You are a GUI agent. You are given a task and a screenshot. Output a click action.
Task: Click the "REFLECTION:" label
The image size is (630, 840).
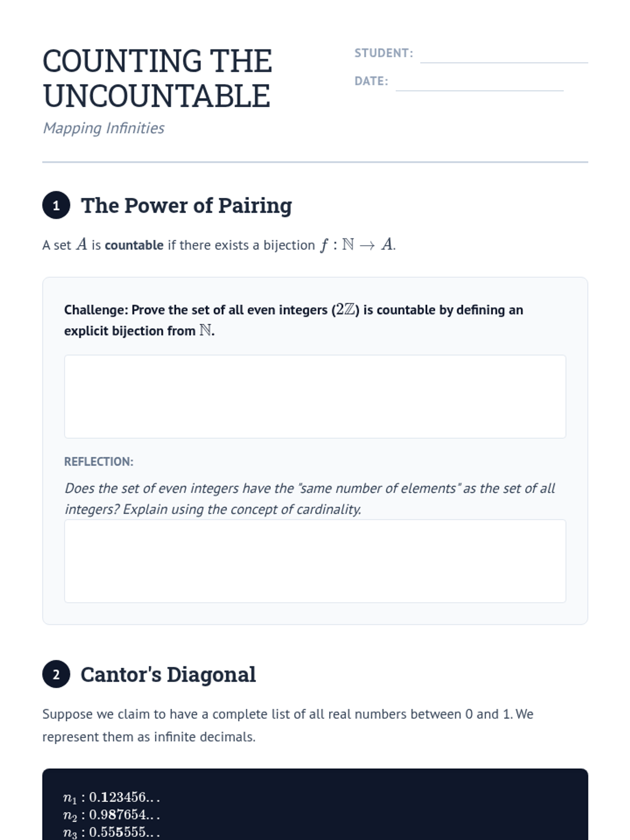(x=99, y=461)
